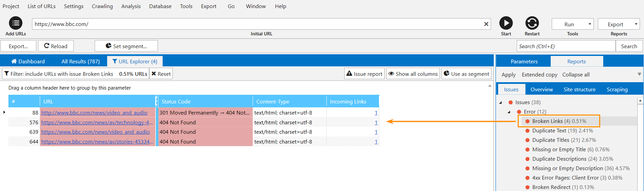The image size is (644, 191).
Task: Click Extended copy
Action: [x=540, y=74]
